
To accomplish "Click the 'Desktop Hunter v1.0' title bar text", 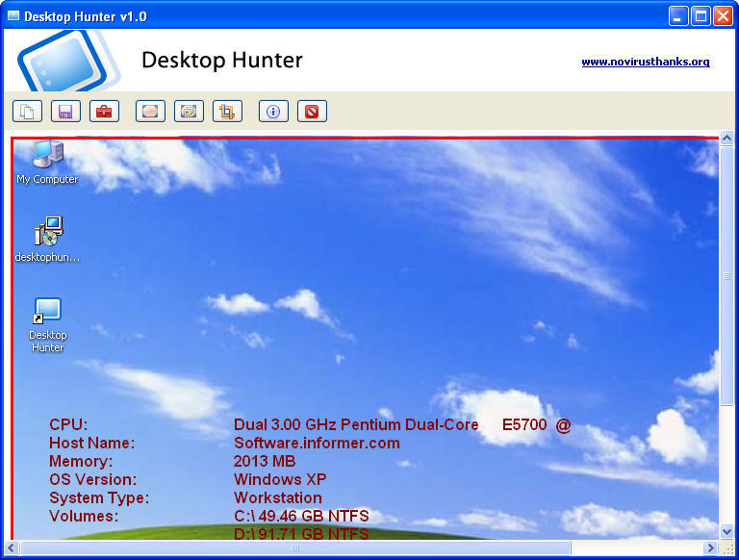I will point(86,16).
